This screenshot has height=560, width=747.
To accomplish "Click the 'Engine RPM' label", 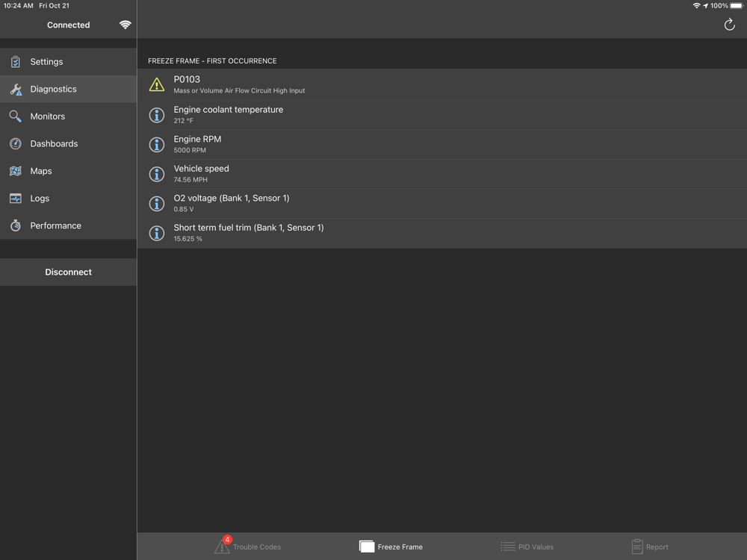I will point(197,139).
